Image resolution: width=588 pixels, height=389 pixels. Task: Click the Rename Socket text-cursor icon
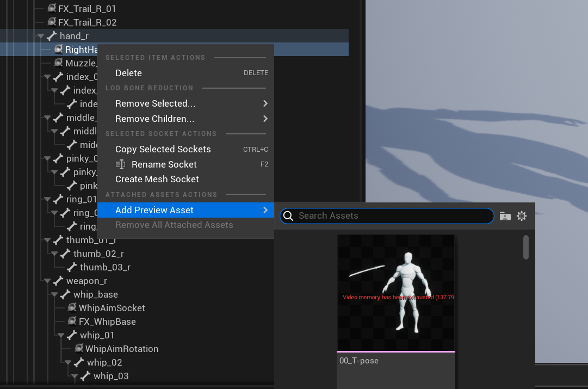coord(120,164)
